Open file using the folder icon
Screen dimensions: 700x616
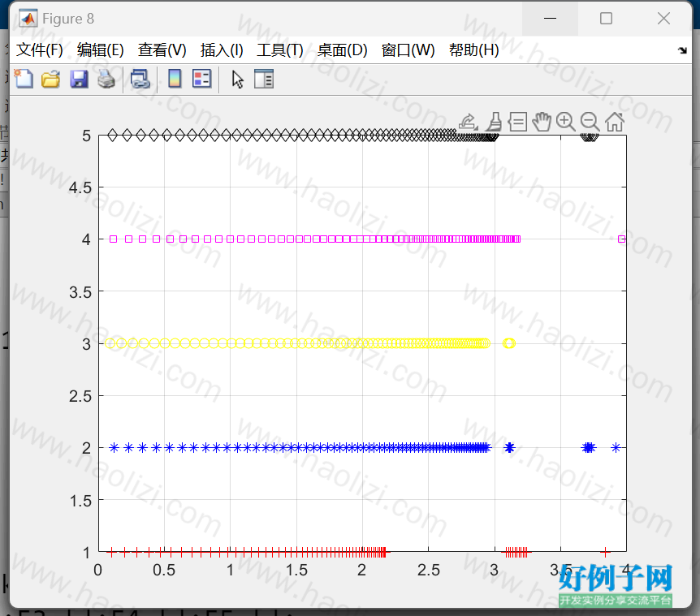[x=50, y=79]
